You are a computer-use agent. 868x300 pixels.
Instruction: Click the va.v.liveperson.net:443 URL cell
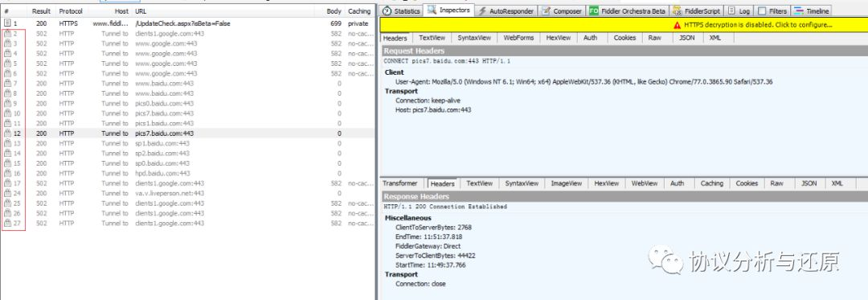[170, 193]
